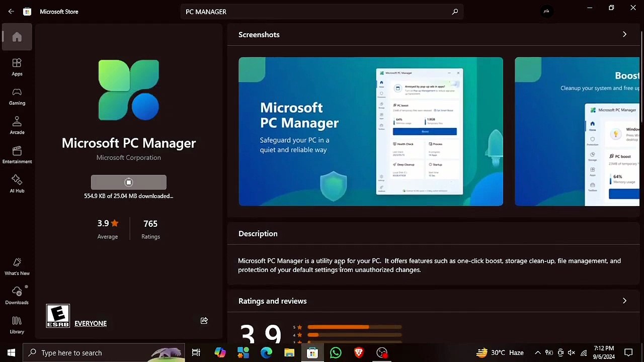Open the first Microsoft PC Manager screenshot

tap(371, 132)
